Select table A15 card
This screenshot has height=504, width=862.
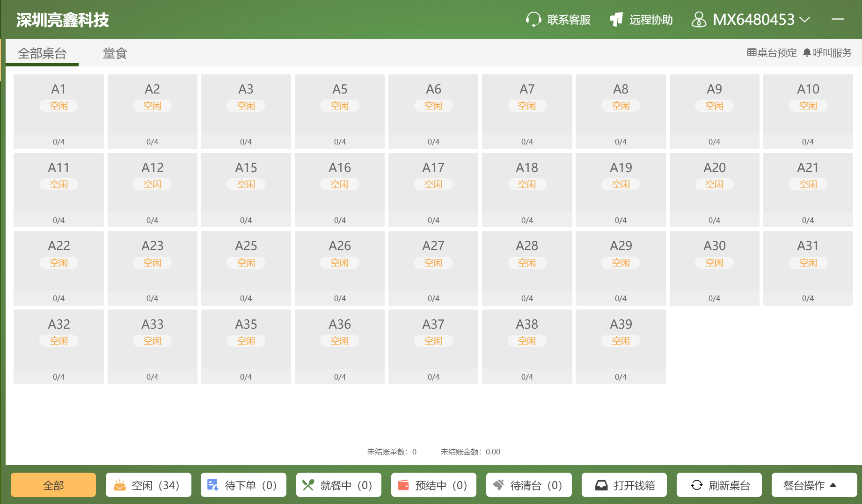point(246,190)
